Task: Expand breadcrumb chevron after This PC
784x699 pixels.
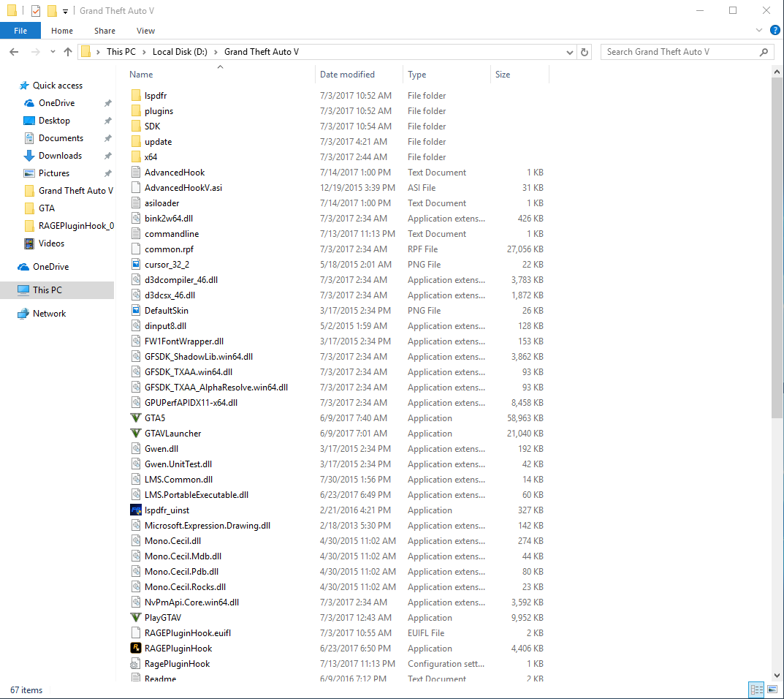Action: 144,52
